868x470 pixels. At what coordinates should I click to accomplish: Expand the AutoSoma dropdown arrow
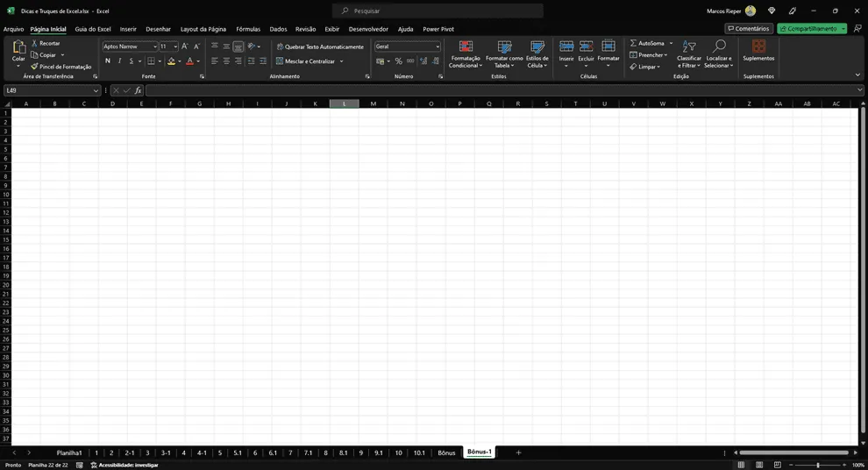tap(671, 43)
